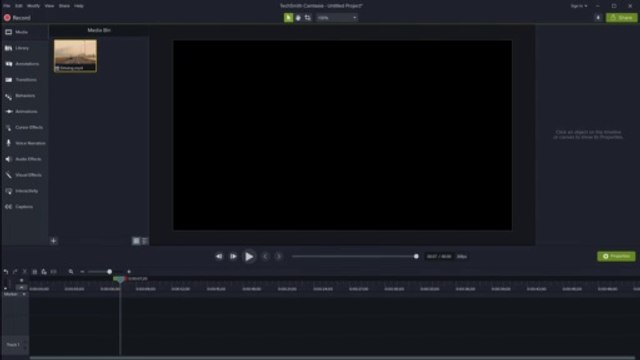Select the Crop tool above canvas
The image size is (640, 360).
pos(308,18)
